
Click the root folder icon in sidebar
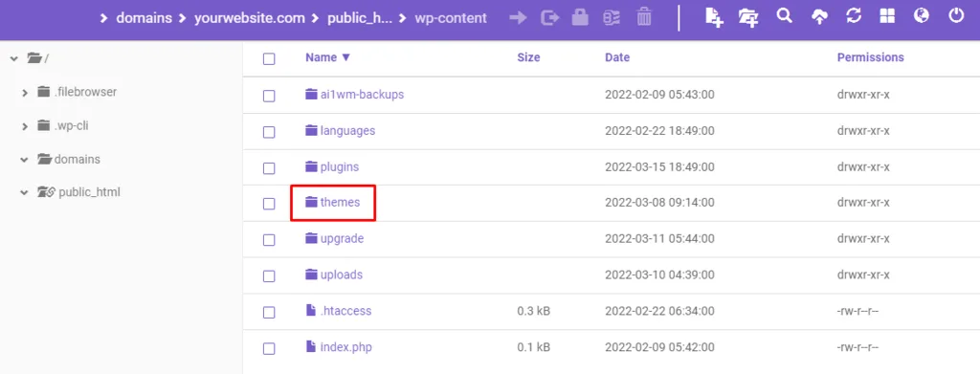(x=35, y=58)
